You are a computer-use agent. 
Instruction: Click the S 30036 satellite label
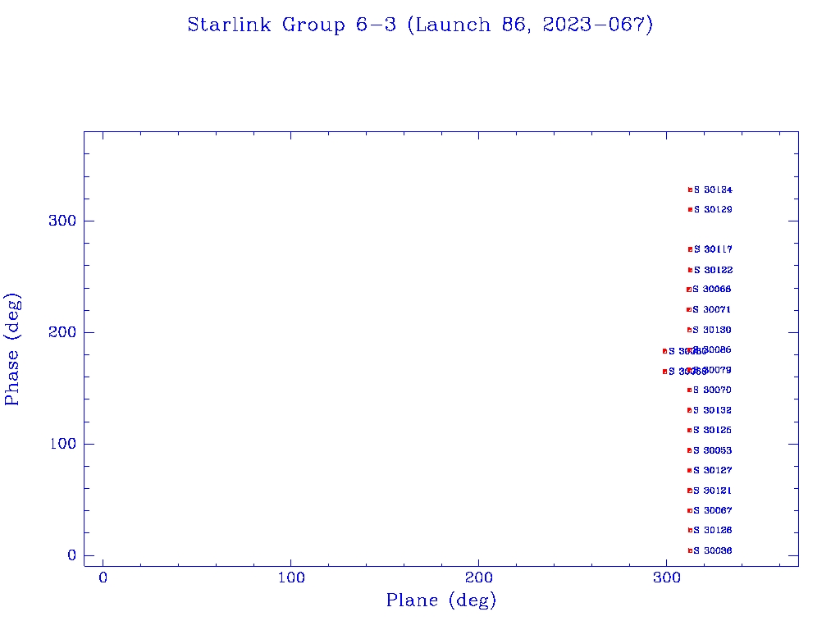(x=713, y=550)
